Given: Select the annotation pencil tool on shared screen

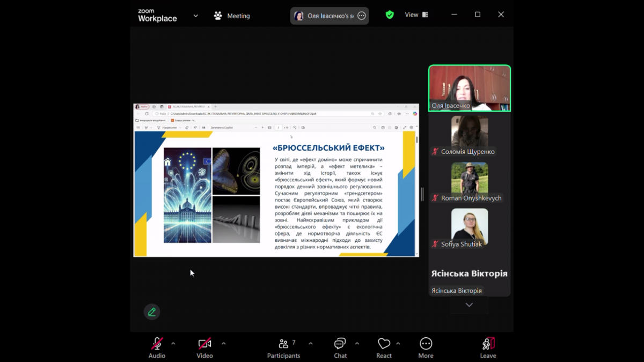Looking at the screenshot, I should click(x=151, y=312).
